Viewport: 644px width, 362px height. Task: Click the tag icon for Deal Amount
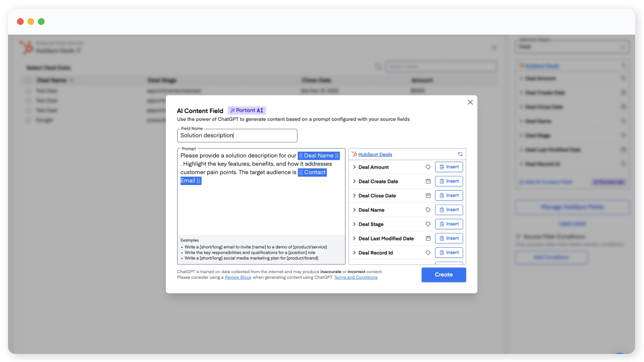coord(428,167)
